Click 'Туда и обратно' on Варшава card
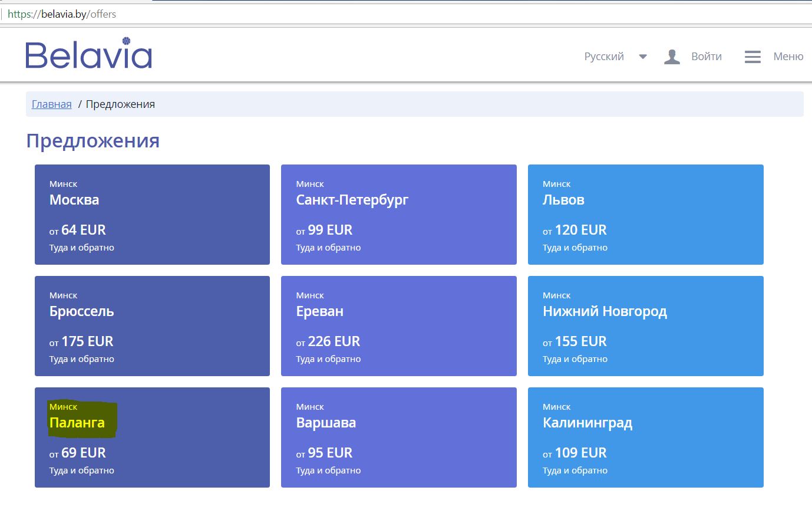 [329, 470]
